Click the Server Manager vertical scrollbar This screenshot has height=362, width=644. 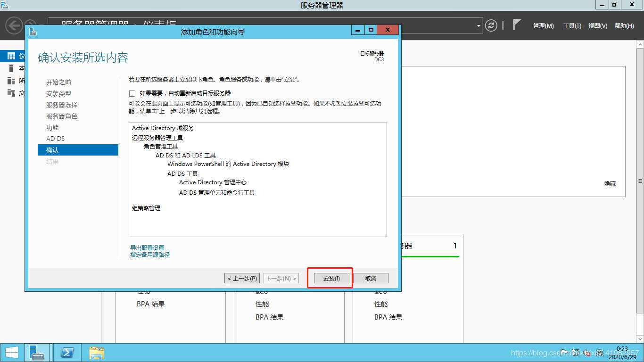[640, 181]
